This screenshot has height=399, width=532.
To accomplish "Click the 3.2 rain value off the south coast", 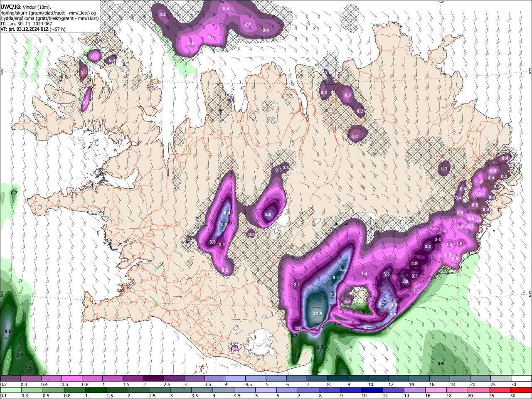I will tap(320, 347).
